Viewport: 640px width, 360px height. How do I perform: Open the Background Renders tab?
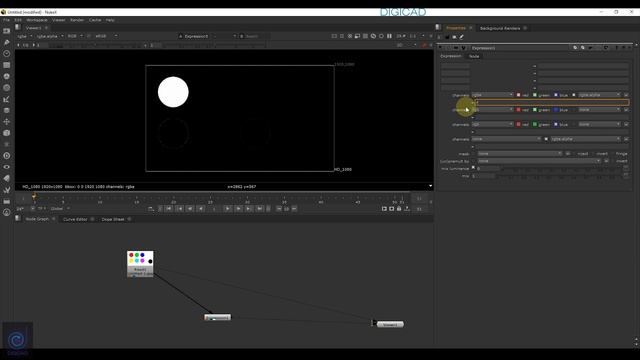[500, 28]
